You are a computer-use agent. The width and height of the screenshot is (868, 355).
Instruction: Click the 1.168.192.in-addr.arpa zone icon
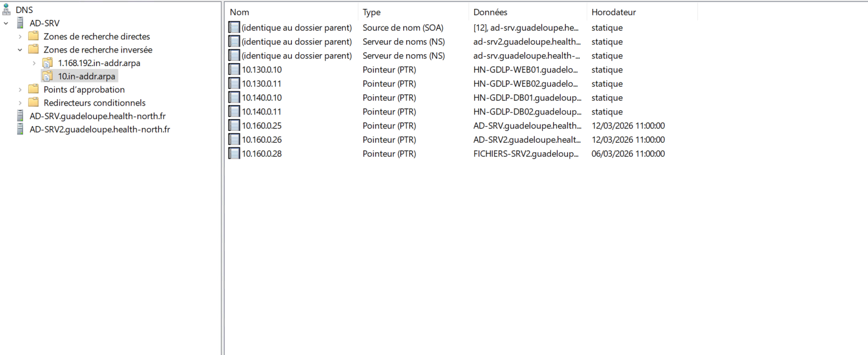[47, 63]
